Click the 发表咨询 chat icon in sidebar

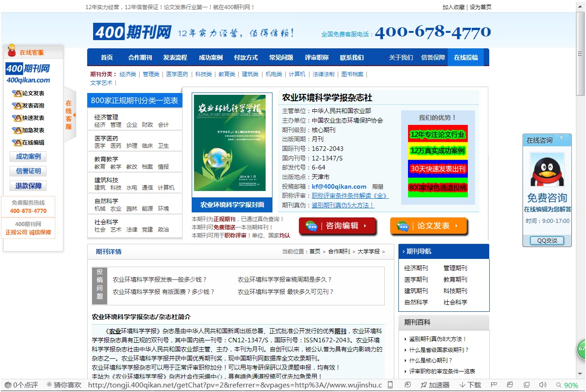(17, 106)
